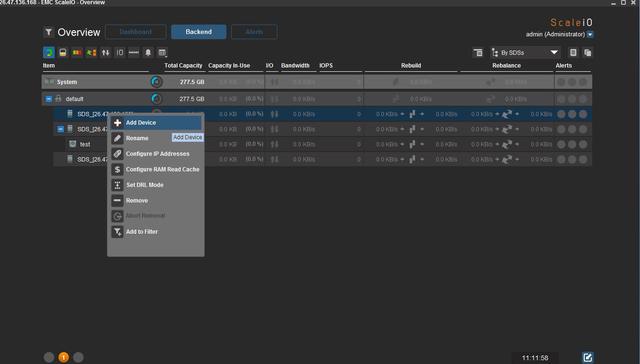Select the SDS row below test device
This screenshot has height=364, width=640.
point(322,160)
